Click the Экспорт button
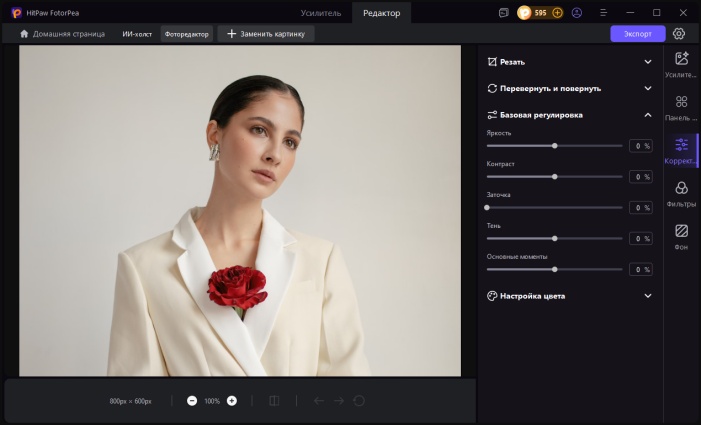The width and height of the screenshot is (701, 425). coord(637,33)
